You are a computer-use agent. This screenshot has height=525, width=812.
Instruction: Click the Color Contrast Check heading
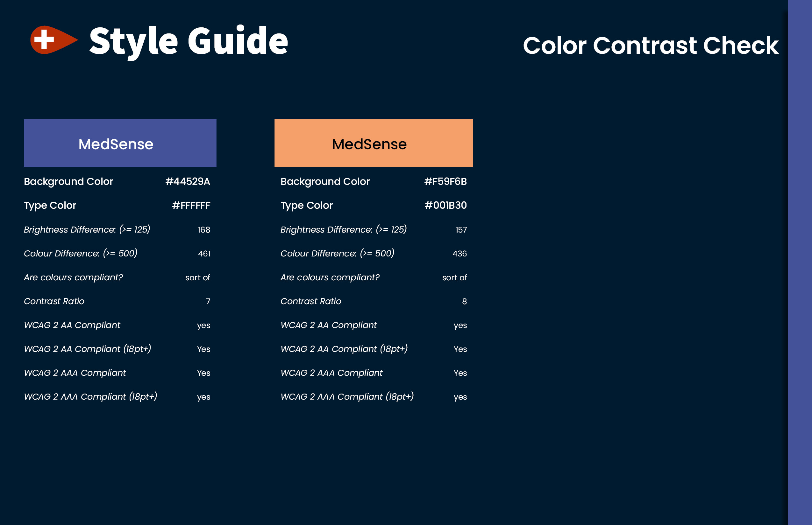[x=651, y=45]
